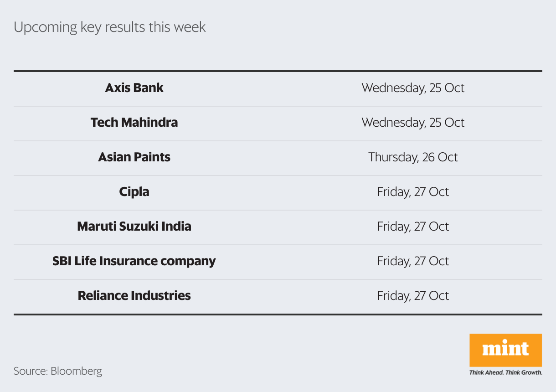Click the results date for Cipla

(x=413, y=191)
